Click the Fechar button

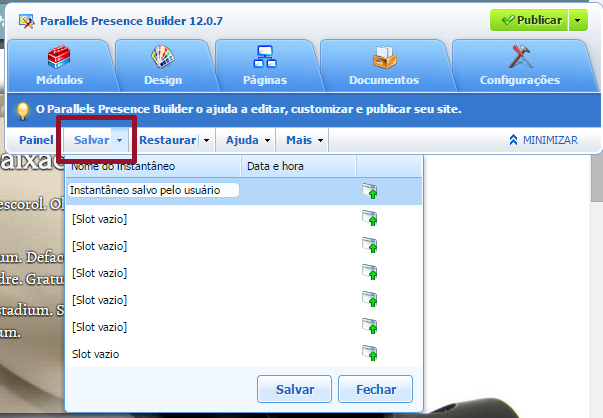pos(376,389)
